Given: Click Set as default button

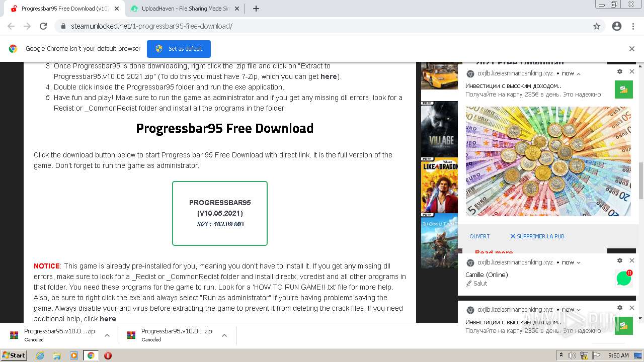Looking at the screenshot, I should pos(179,49).
